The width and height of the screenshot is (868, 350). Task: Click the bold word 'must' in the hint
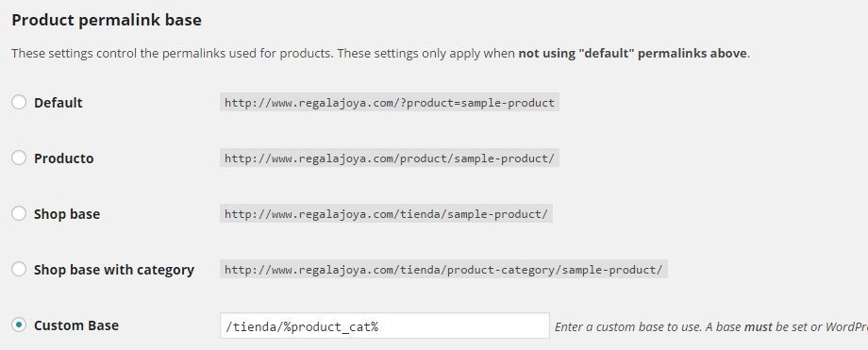(x=758, y=326)
